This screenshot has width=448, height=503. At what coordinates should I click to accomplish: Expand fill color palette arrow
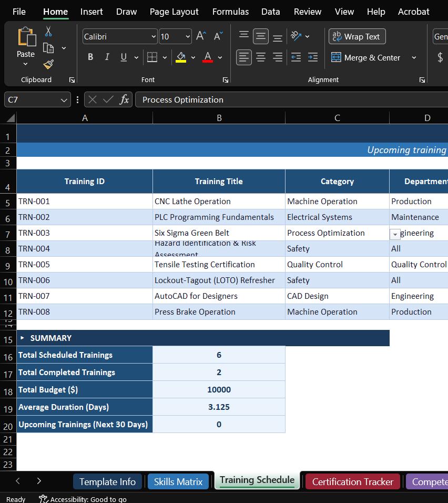pyautogui.click(x=193, y=57)
